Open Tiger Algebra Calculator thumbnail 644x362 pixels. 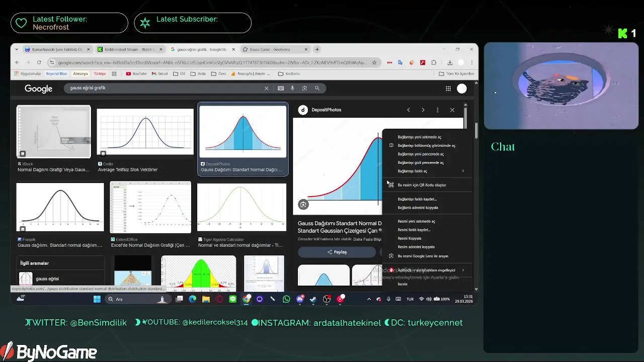(242, 208)
